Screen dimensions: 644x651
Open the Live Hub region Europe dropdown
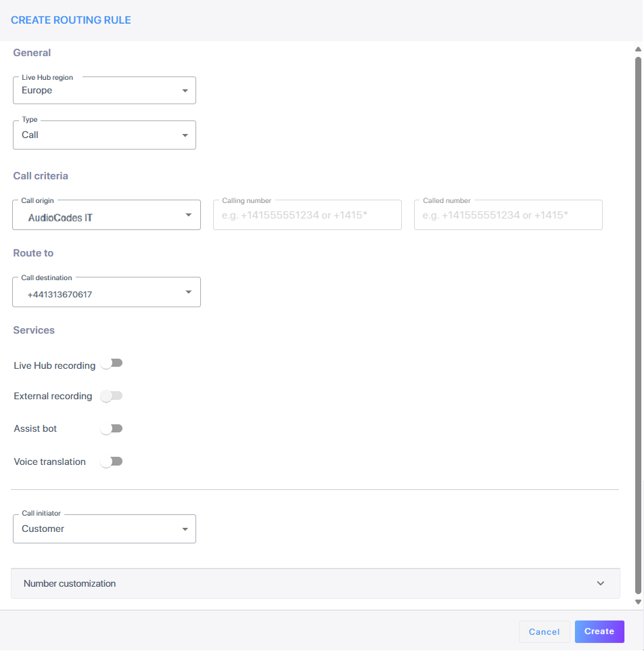[104, 90]
